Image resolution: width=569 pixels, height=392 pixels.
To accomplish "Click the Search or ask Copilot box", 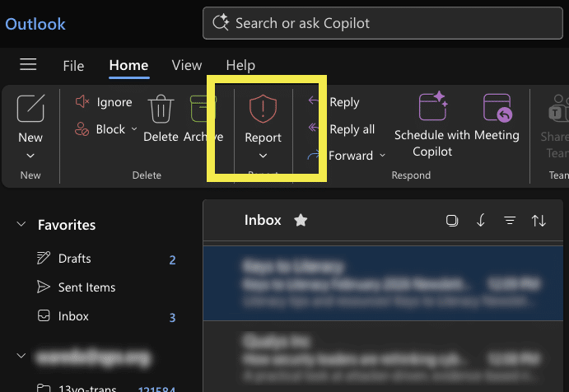I will click(385, 23).
